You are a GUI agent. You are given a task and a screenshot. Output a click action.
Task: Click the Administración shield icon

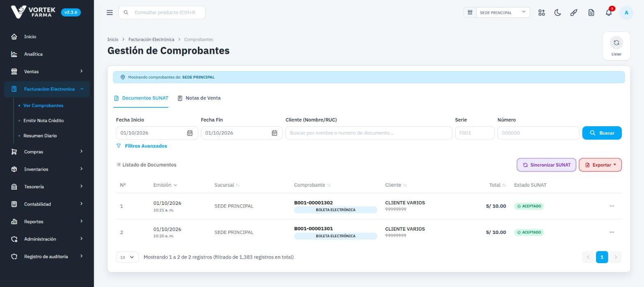14,239
